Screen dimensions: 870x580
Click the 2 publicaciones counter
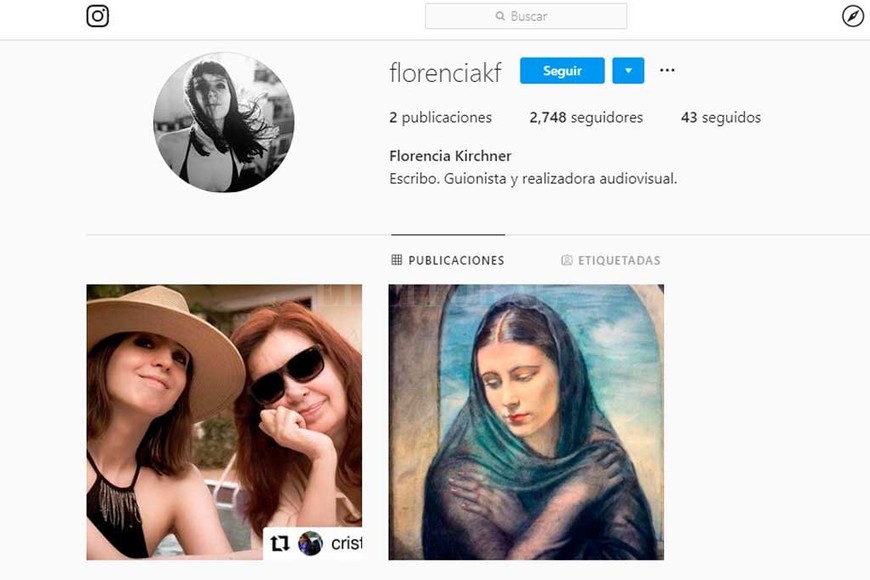[440, 117]
